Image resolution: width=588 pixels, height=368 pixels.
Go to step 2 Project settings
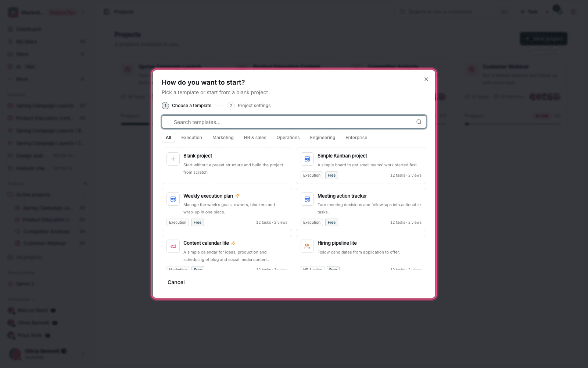tap(249, 106)
